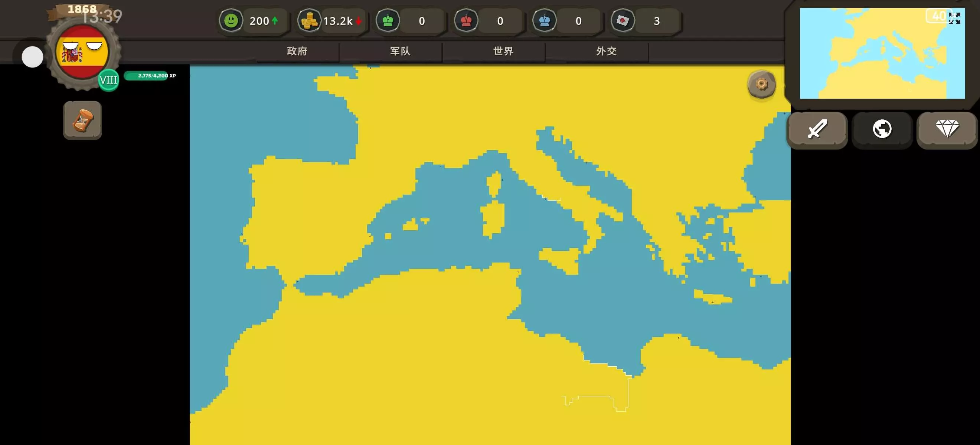Screen dimensions: 980x445
Task: Click the Spain countryball avatar
Action: click(x=82, y=52)
